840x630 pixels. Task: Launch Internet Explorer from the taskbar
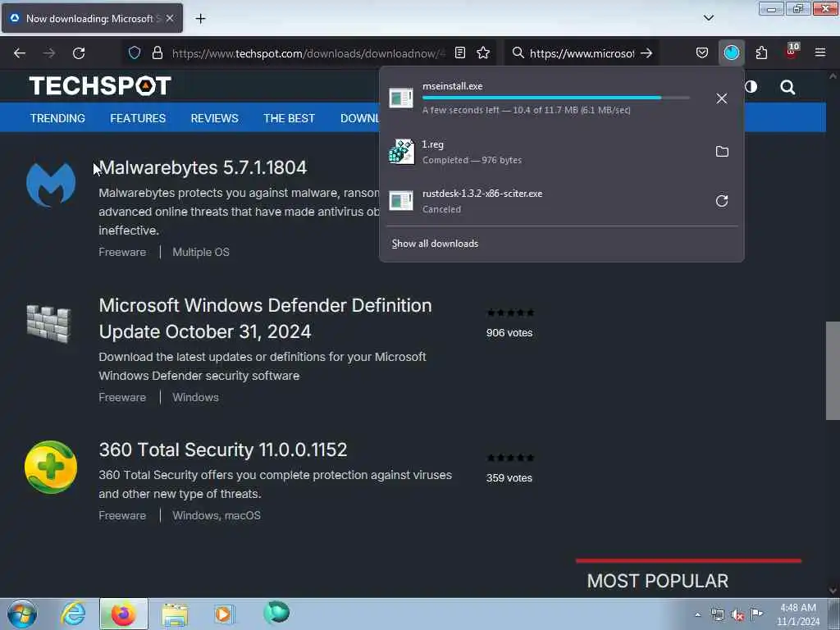[73, 614]
